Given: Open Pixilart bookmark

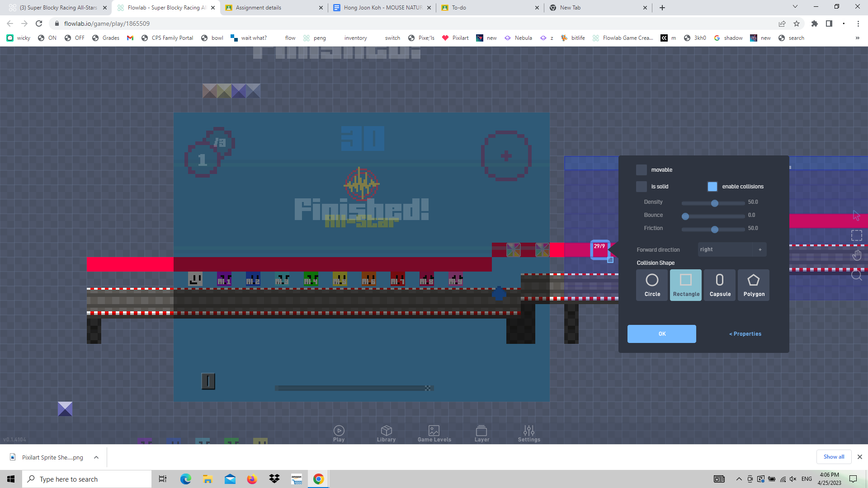Looking at the screenshot, I should (455, 38).
